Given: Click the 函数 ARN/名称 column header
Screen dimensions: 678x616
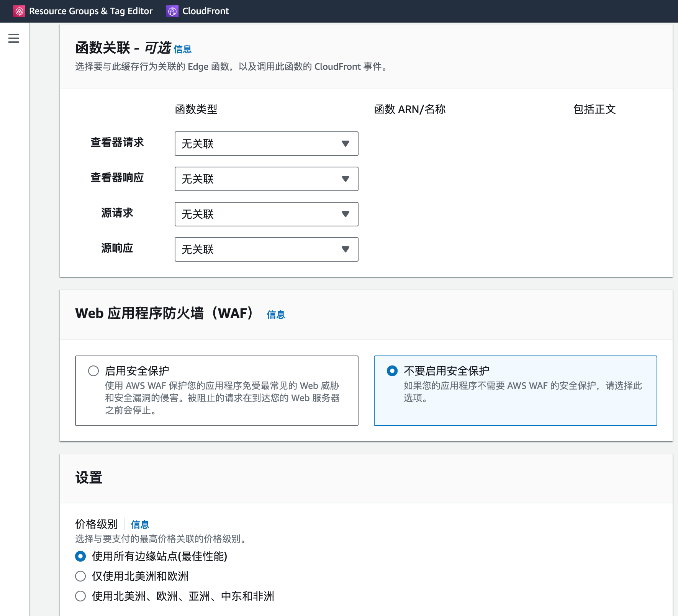Looking at the screenshot, I should (410, 110).
